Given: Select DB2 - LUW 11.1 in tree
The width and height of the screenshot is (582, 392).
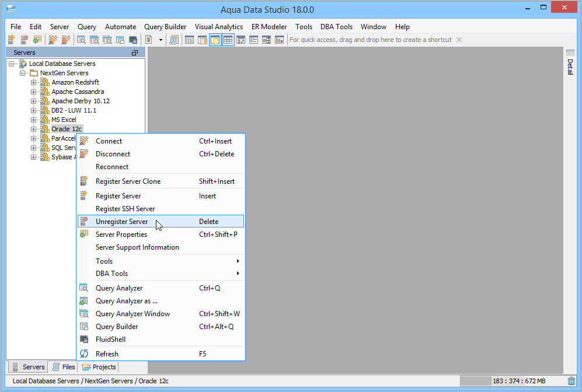Looking at the screenshot, I should (x=74, y=110).
